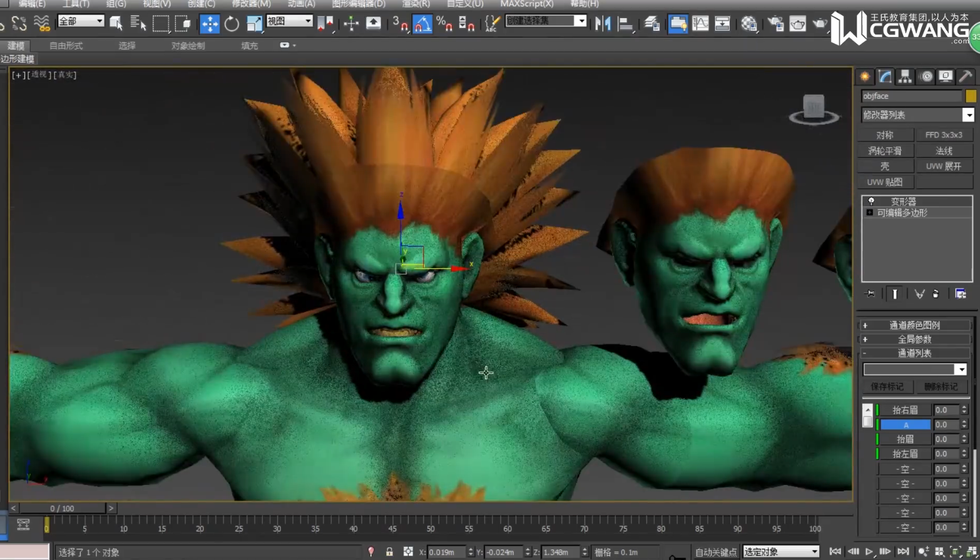The width and height of the screenshot is (980, 560).
Task: Click Configure Modifier Sets icon
Action: tap(961, 293)
